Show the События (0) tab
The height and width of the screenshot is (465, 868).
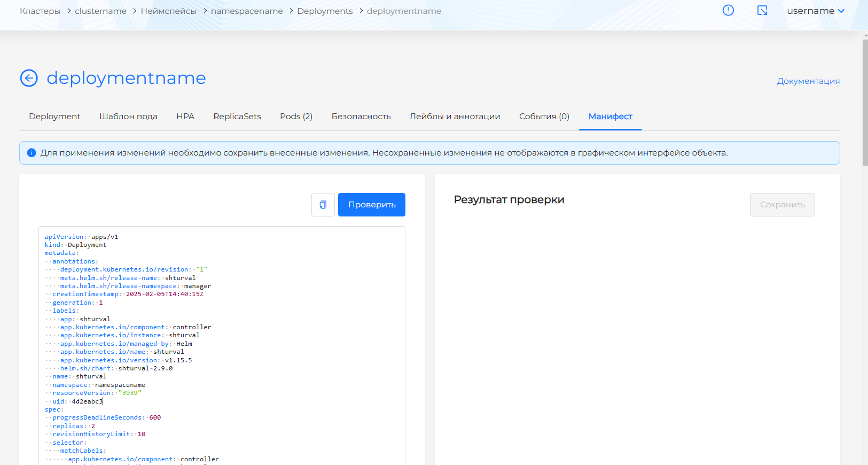click(x=544, y=117)
